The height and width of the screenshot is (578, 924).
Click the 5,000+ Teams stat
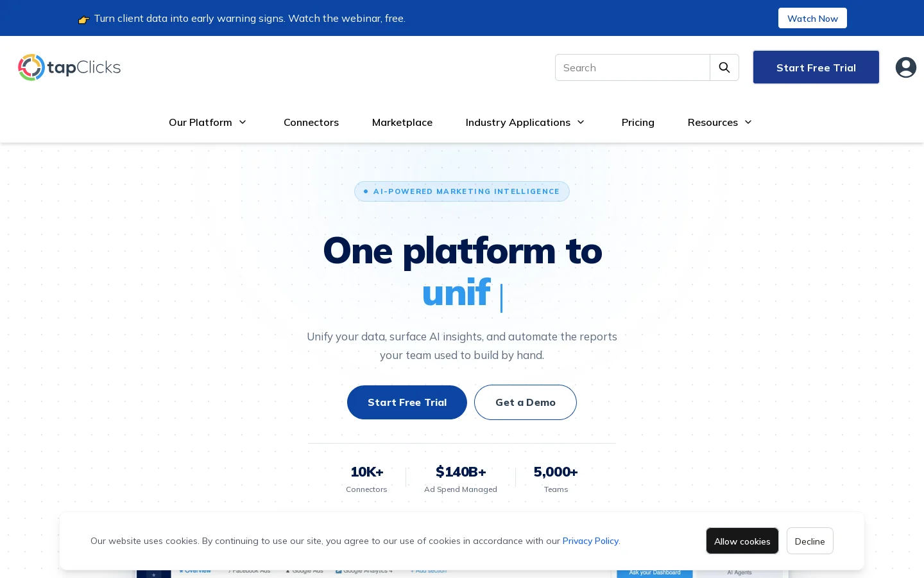click(556, 479)
